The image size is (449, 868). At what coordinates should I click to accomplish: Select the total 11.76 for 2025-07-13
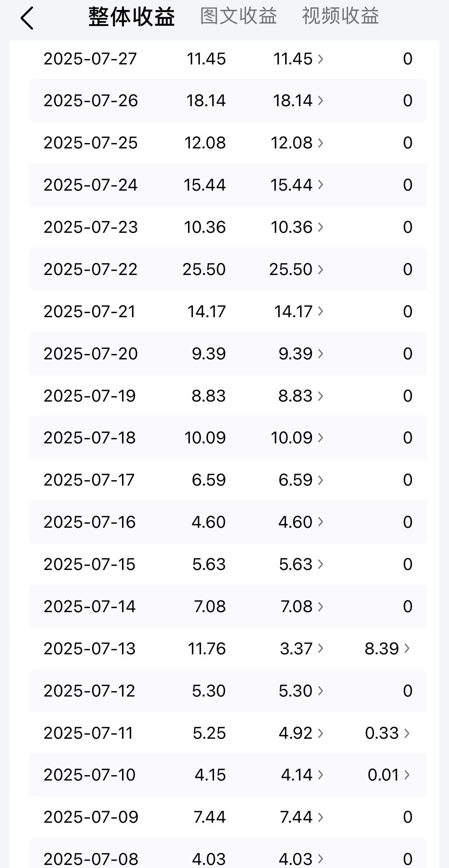[206, 649]
